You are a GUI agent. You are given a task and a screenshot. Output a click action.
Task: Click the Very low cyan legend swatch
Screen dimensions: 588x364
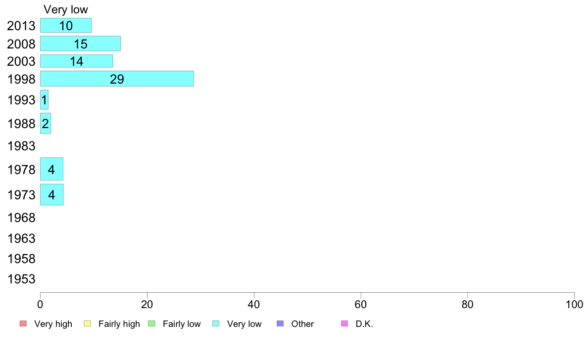coord(216,323)
